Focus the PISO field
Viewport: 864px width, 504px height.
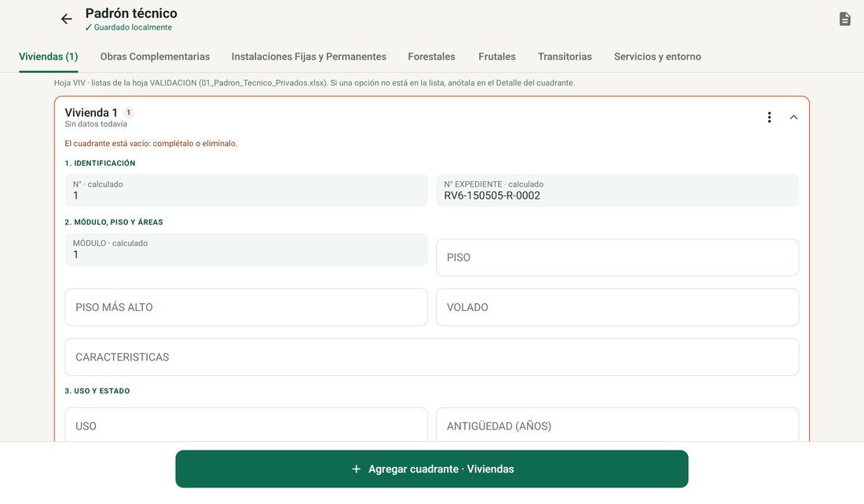[x=617, y=257]
